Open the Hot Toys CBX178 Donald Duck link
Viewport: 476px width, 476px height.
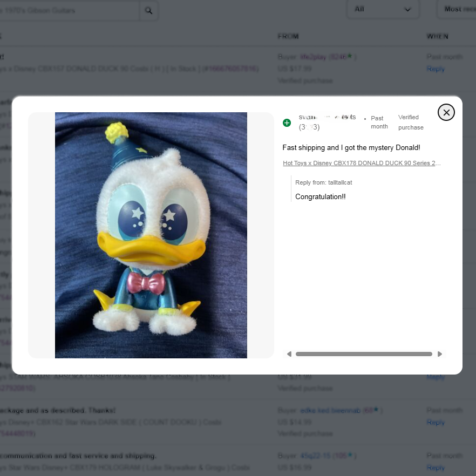click(x=362, y=163)
